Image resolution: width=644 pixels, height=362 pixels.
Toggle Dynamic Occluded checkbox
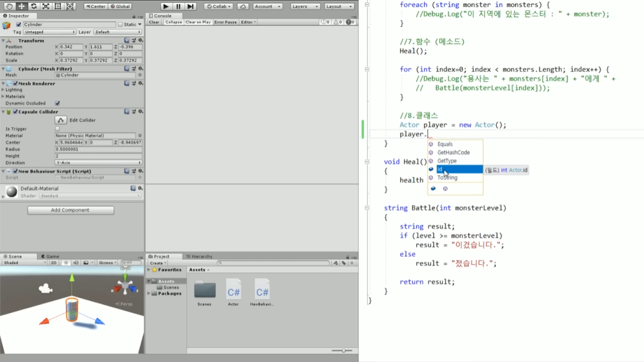(x=58, y=103)
